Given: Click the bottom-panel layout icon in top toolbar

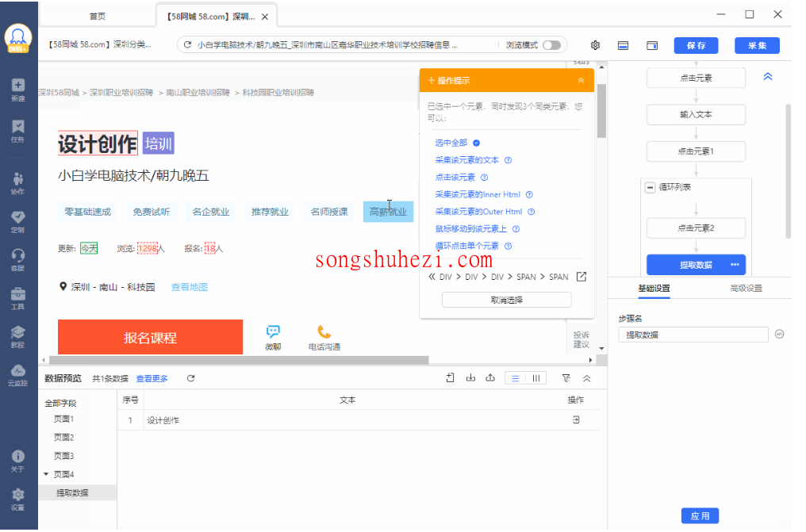Looking at the screenshot, I should tap(623, 46).
